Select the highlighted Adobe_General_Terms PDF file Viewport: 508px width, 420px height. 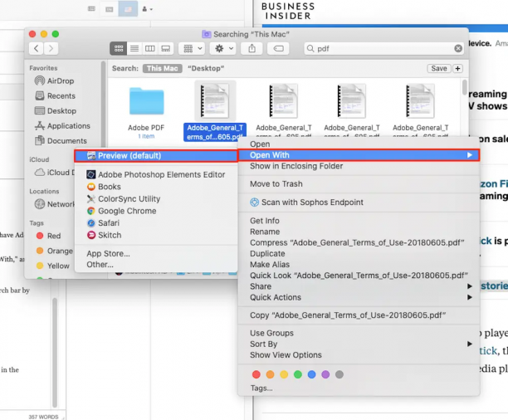click(215, 110)
